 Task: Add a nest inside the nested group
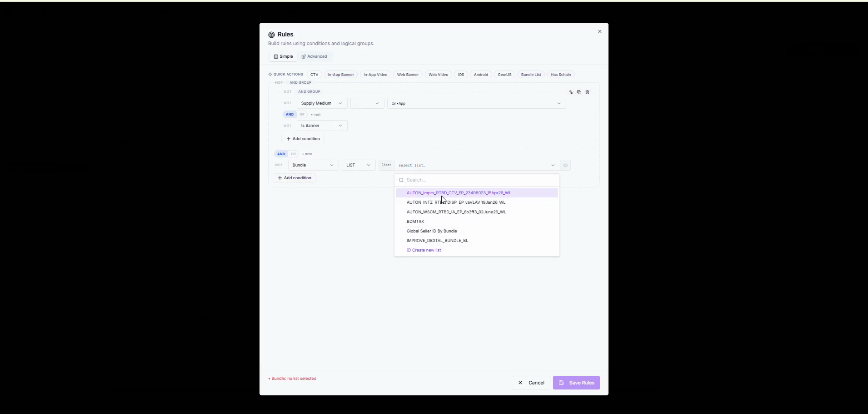coord(315,115)
